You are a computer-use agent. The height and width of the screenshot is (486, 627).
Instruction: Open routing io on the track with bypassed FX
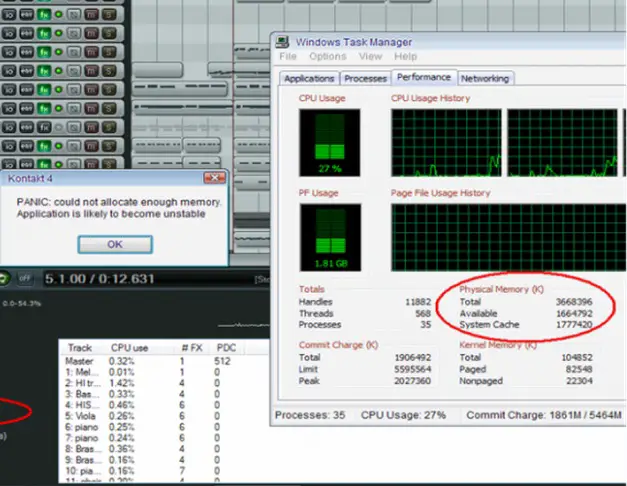(9, 127)
